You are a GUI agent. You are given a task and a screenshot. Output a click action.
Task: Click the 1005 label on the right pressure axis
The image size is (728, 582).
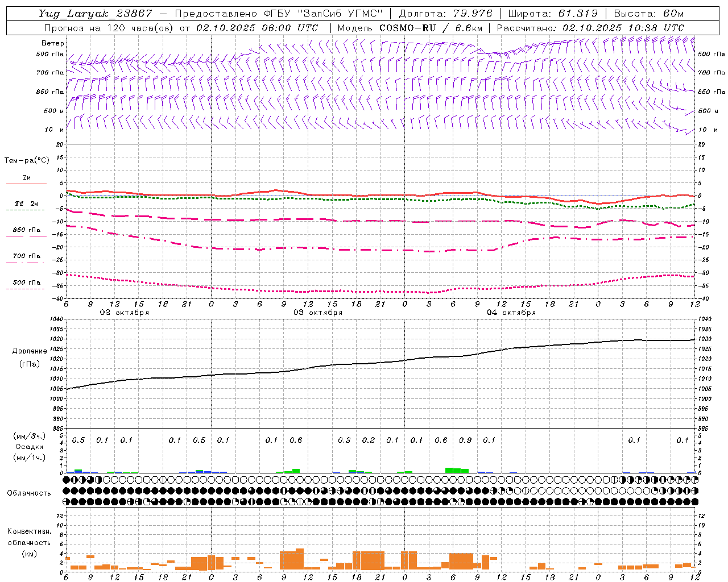pyautogui.click(x=705, y=389)
